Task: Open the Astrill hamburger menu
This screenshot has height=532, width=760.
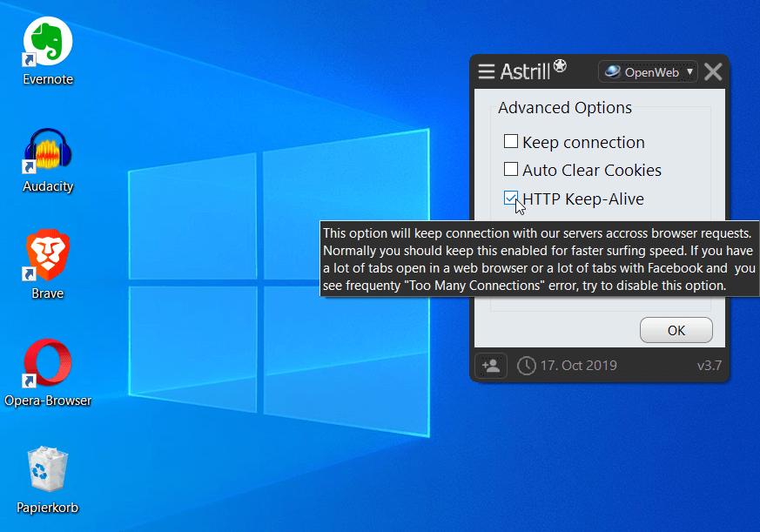Action: [x=486, y=71]
